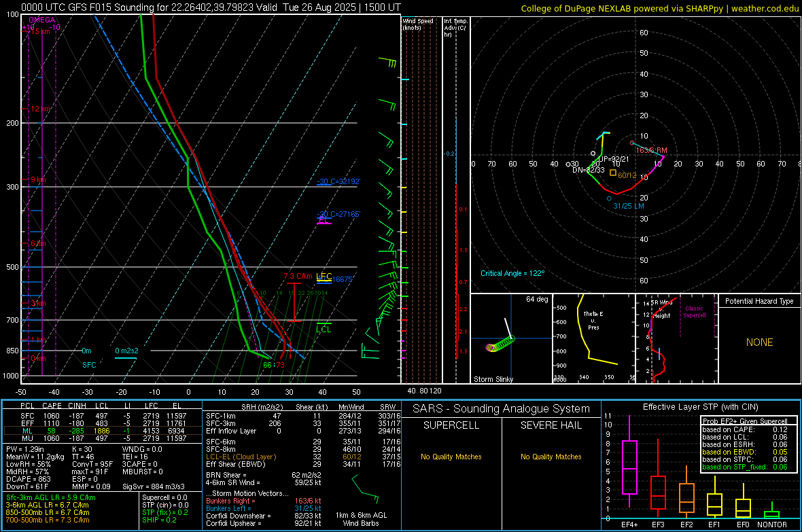Click the Sfc-3km AGL LR = 5.9 C/km line
Image resolution: width=802 pixels, height=532 pixels.
(x=51, y=497)
